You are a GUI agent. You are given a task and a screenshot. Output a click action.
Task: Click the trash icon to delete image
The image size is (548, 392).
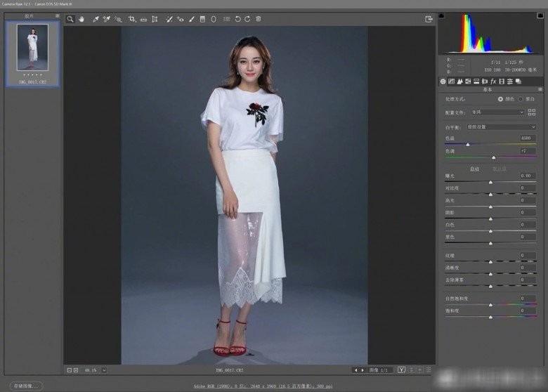coord(259,19)
